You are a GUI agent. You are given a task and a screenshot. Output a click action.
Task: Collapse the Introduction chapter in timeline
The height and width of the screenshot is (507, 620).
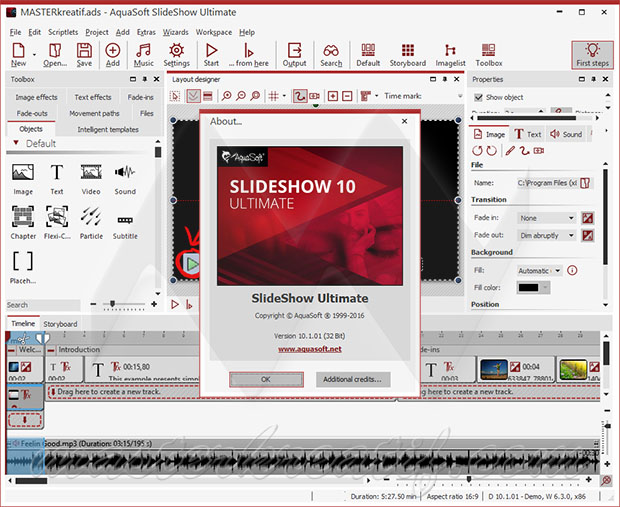(x=51, y=350)
